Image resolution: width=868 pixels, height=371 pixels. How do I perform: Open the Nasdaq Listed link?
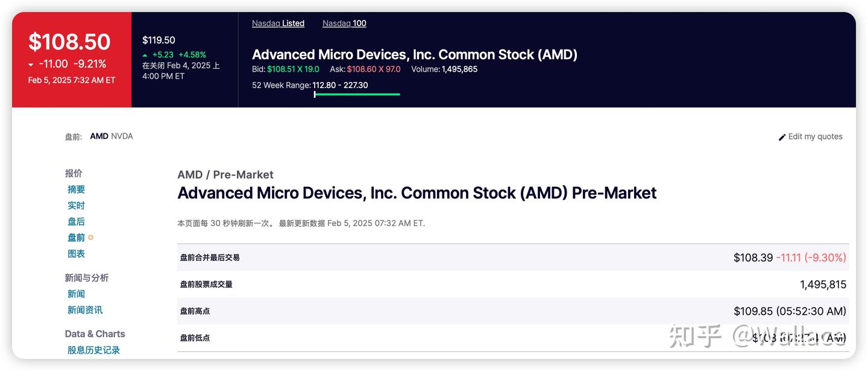[x=278, y=23]
